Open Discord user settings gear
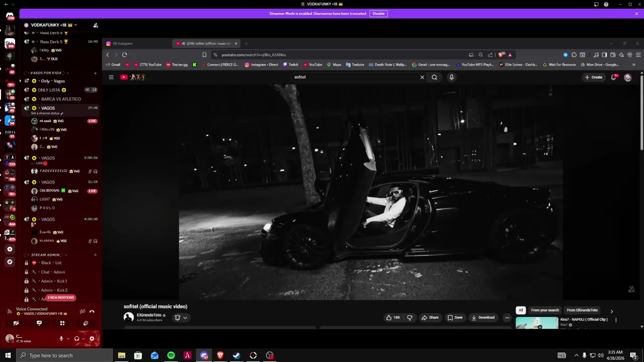Viewport: 644px width, 362px height. pos(92,339)
